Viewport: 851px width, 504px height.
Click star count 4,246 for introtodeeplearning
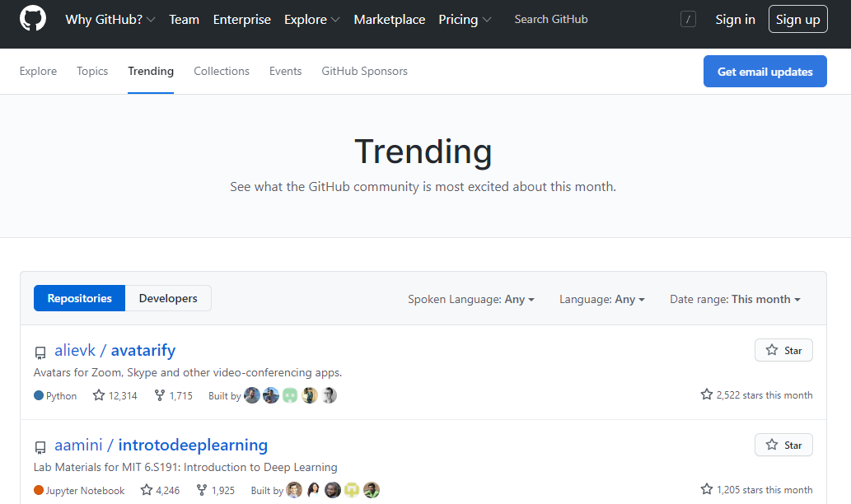click(160, 491)
